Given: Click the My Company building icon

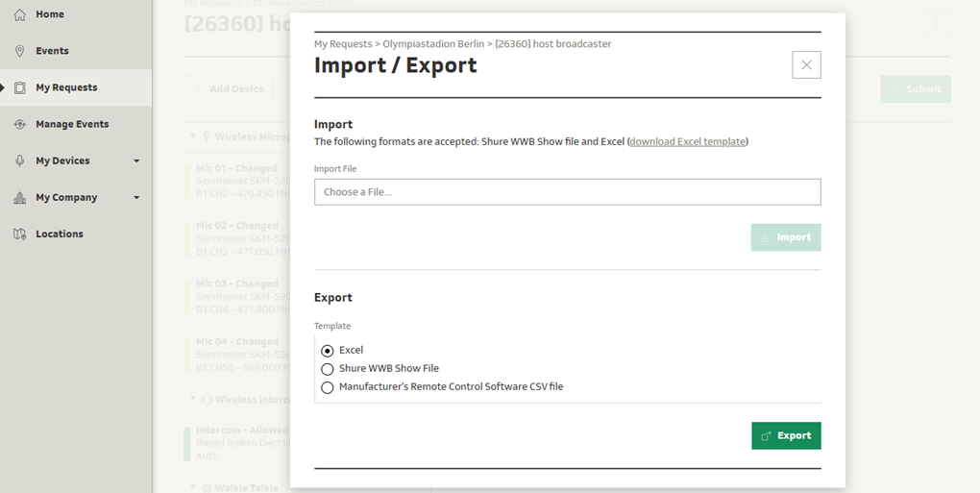Looking at the screenshot, I should 19,197.
